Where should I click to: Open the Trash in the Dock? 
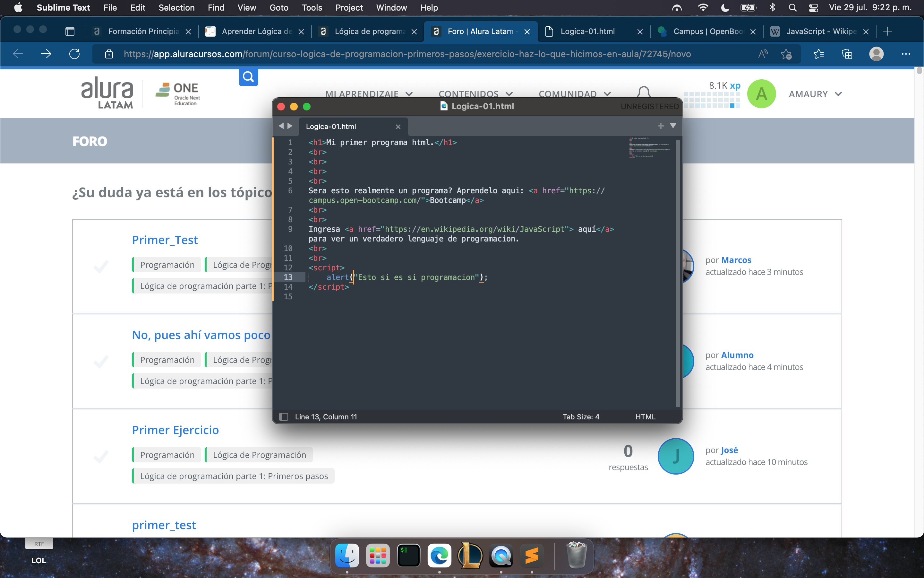(577, 556)
